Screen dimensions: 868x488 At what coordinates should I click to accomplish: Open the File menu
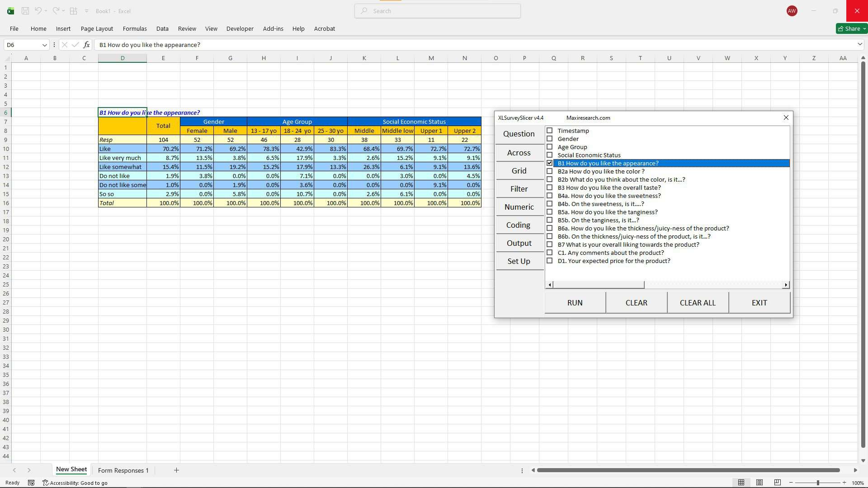(14, 28)
